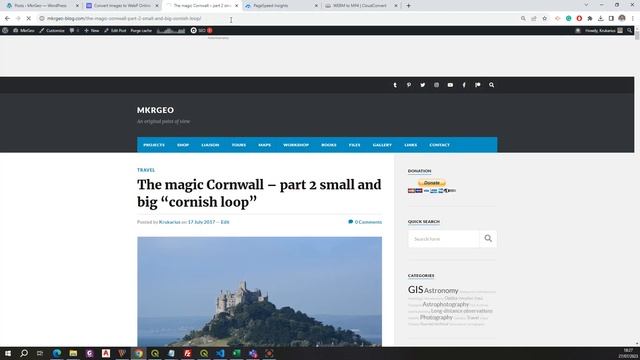The image size is (640, 360).
Task: Switch to PageSpeed Insights tab
Action: 281,6
